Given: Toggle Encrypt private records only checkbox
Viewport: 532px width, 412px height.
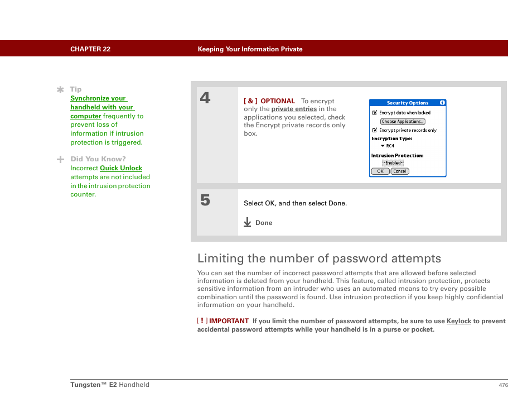Looking at the screenshot, I should 375,130.
